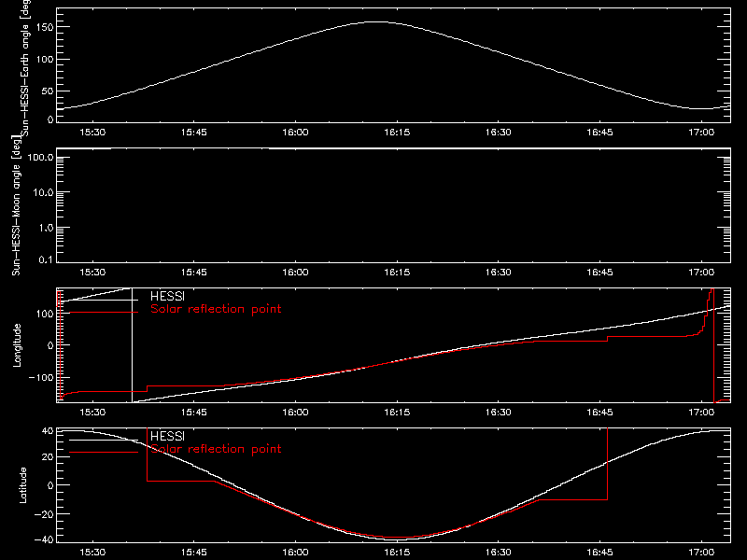Image resolution: width=747 pixels, height=560 pixels.
Task: Click the HESSI legend text in Latitude plot
Action: (x=167, y=436)
